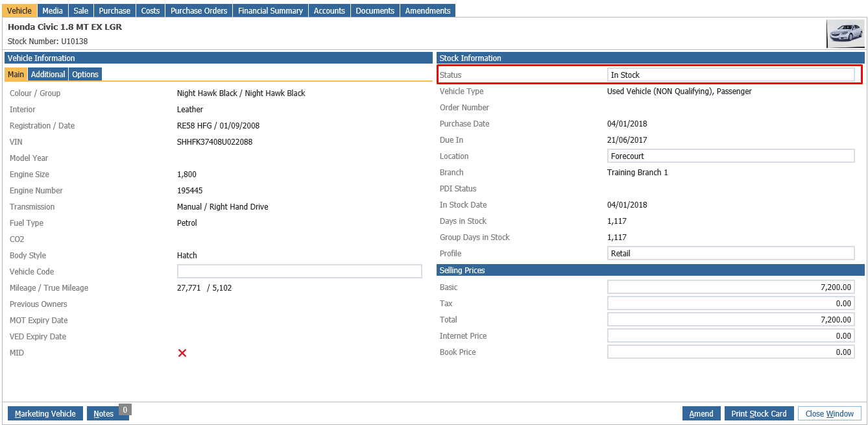Click the VIN value SHHFK37408U022088
Screen dimensions: 868x425
[215, 142]
